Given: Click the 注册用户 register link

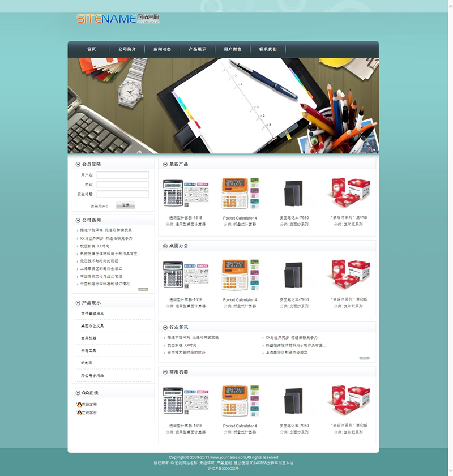Looking at the screenshot, I should 99,206.
